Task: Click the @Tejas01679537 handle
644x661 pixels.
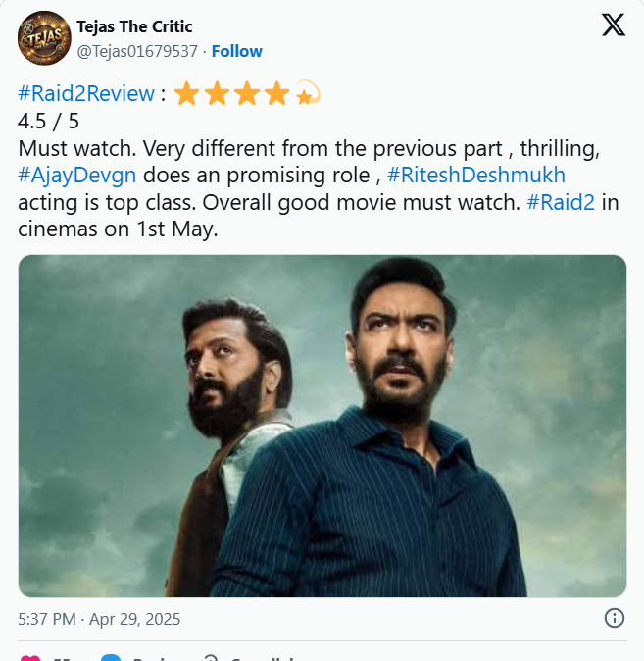Action: pyautogui.click(x=137, y=51)
